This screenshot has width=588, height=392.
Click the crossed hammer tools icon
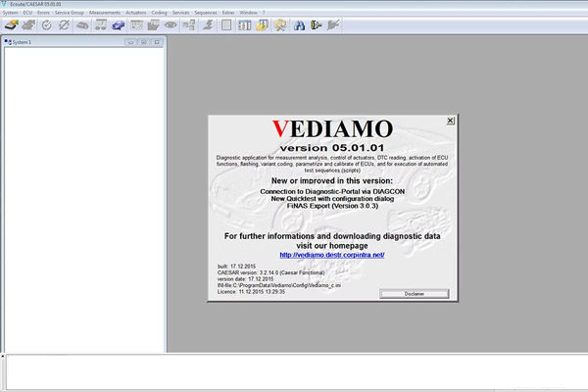point(280,24)
